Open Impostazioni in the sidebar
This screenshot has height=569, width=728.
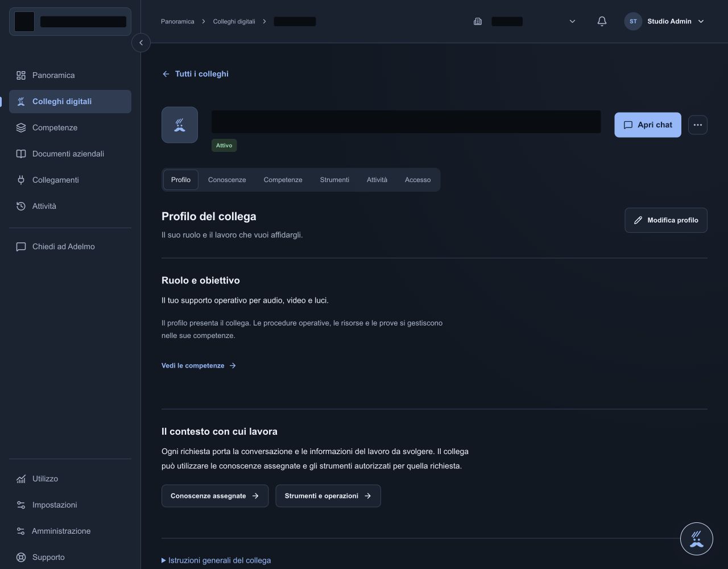click(x=70, y=505)
